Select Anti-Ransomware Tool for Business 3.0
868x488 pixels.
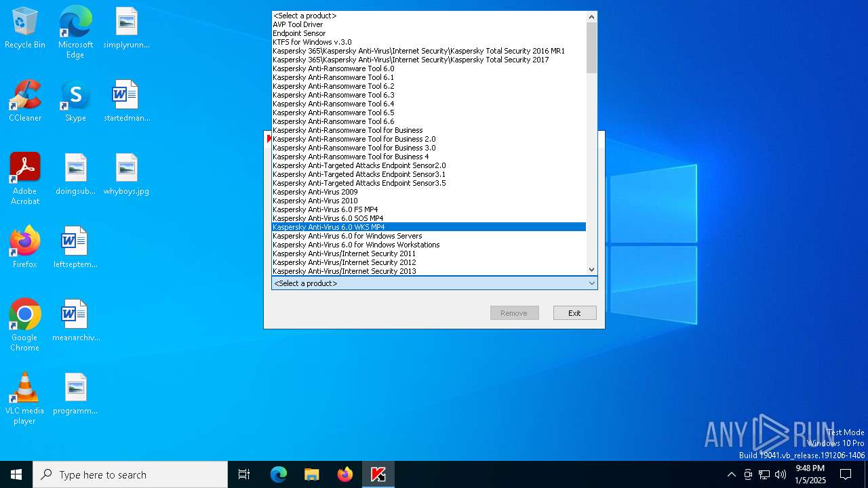click(429, 148)
